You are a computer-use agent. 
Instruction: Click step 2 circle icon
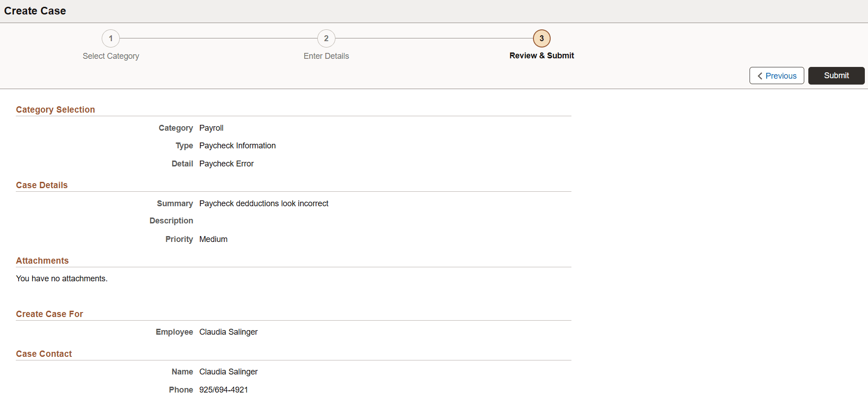coord(326,38)
